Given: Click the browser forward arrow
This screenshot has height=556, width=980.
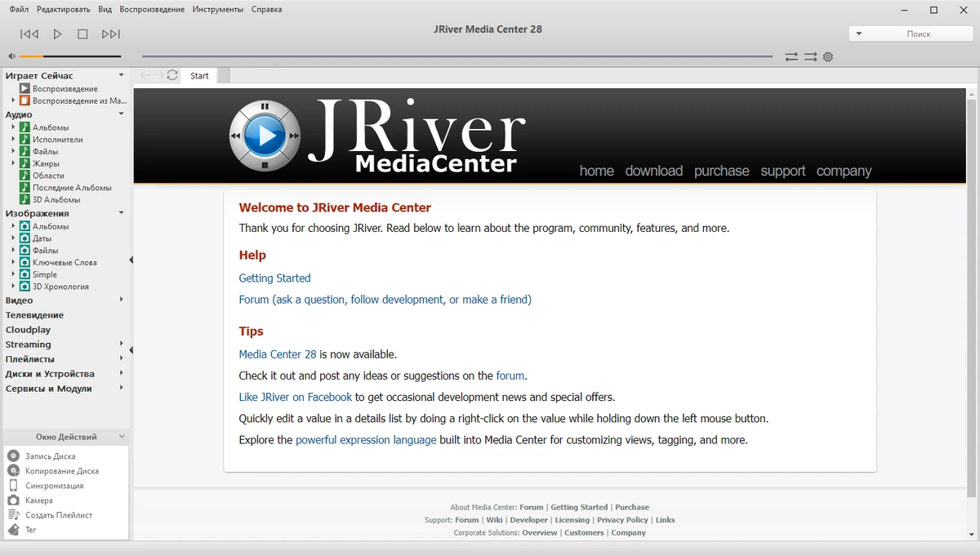Looking at the screenshot, I should pos(158,75).
